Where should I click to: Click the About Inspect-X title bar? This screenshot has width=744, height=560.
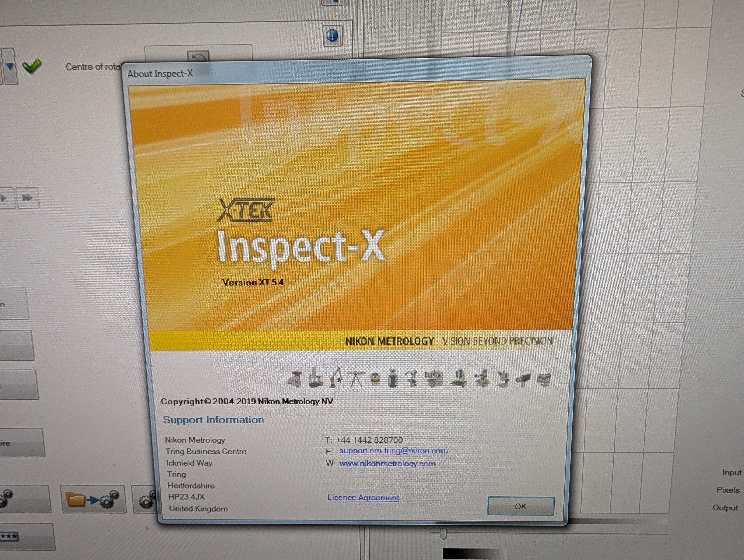coord(356,71)
